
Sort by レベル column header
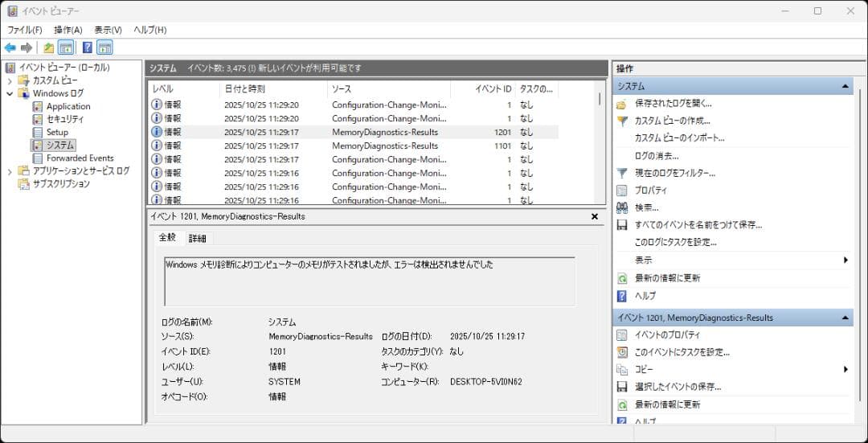tap(184, 88)
